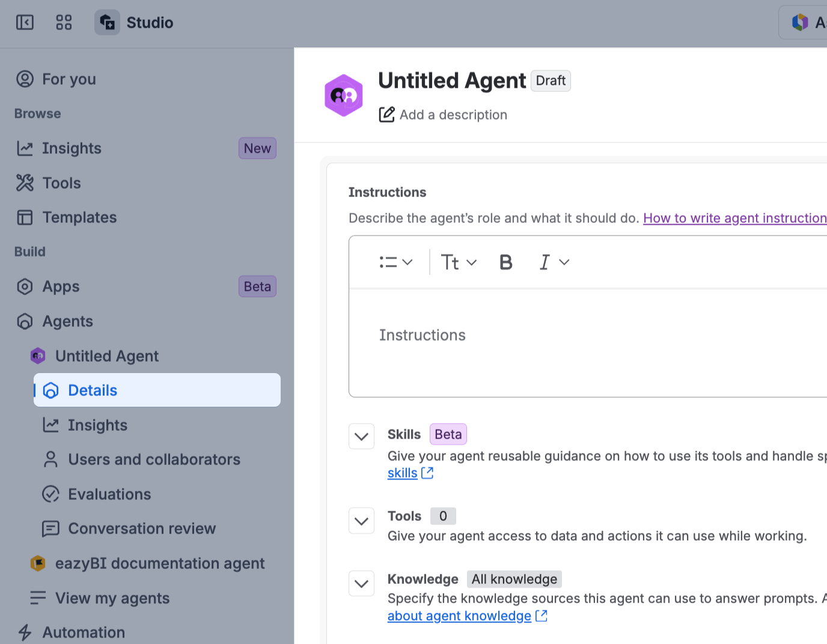Image resolution: width=827 pixels, height=644 pixels.
Task: Open Users and collaborators
Action: (157, 460)
